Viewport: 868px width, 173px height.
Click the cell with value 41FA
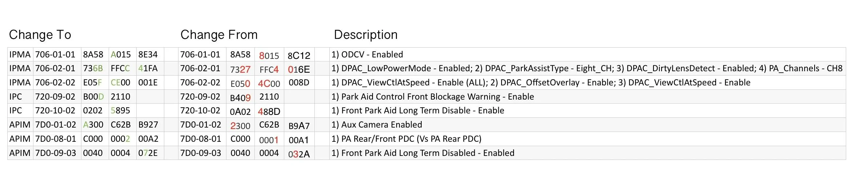[x=148, y=69]
